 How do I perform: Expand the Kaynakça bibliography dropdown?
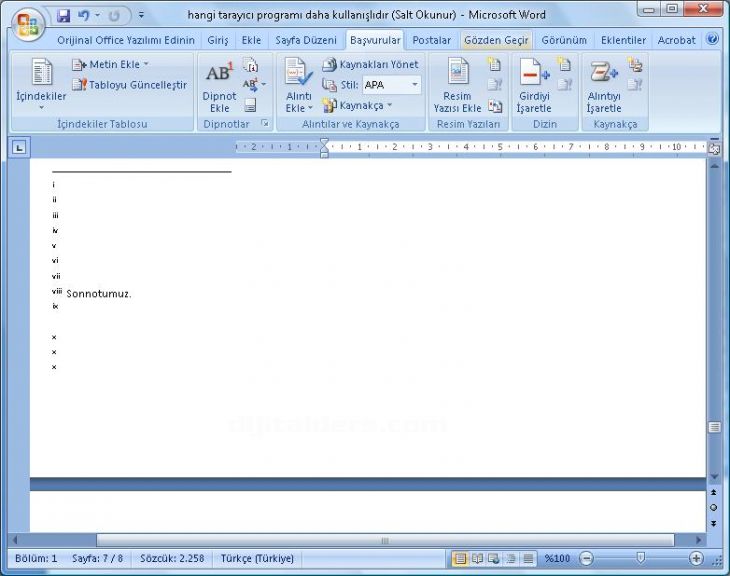pos(357,106)
